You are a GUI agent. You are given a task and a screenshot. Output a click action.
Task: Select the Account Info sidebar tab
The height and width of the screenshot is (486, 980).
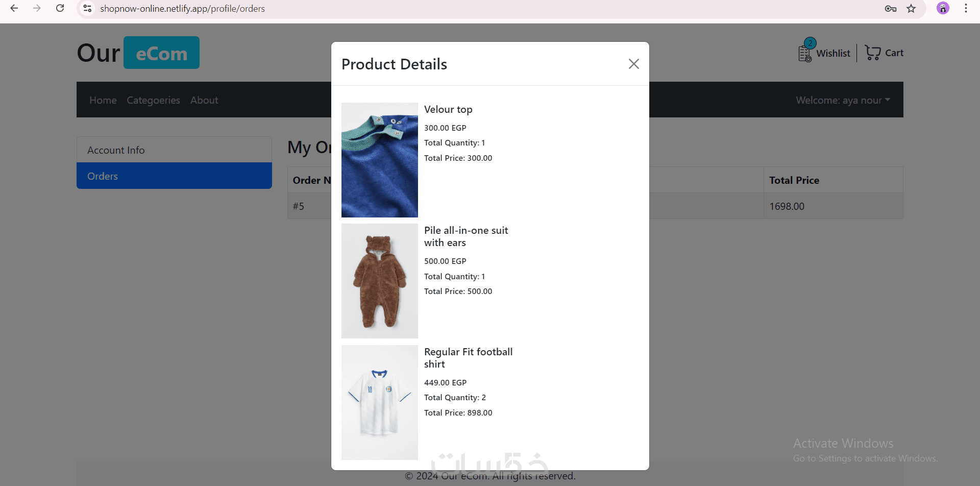174,150
